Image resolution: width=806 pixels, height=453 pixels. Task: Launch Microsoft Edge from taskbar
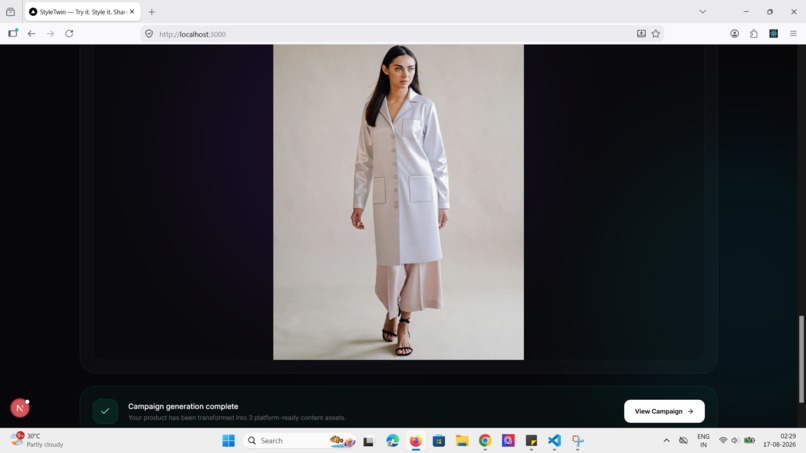(x=393, y=441)
